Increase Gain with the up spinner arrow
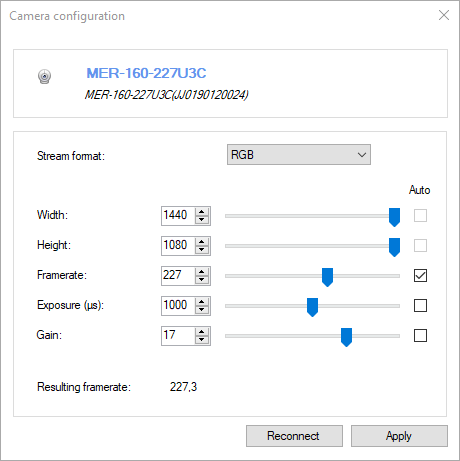This screenshot has width=460, height=461. [202, 332]
